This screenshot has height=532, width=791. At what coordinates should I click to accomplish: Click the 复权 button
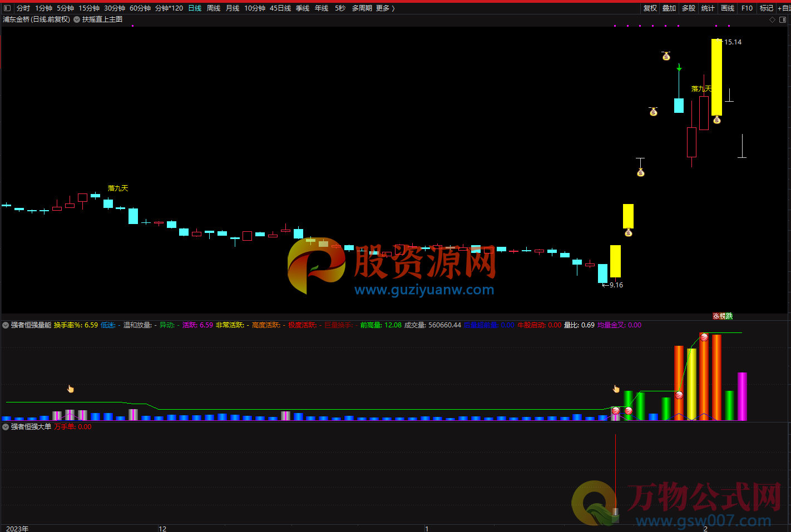650,8
